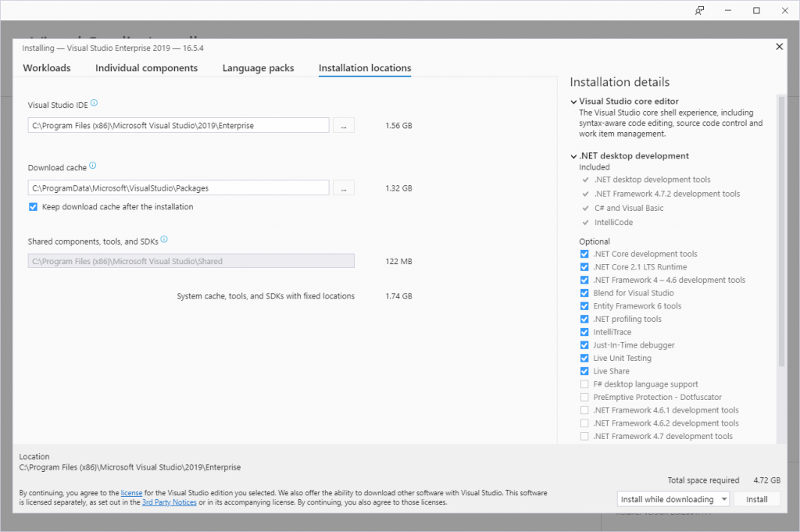800x532 pixels.
Task: Click the feedback icon in the installer title bar
Action: (x=699, y=11)
